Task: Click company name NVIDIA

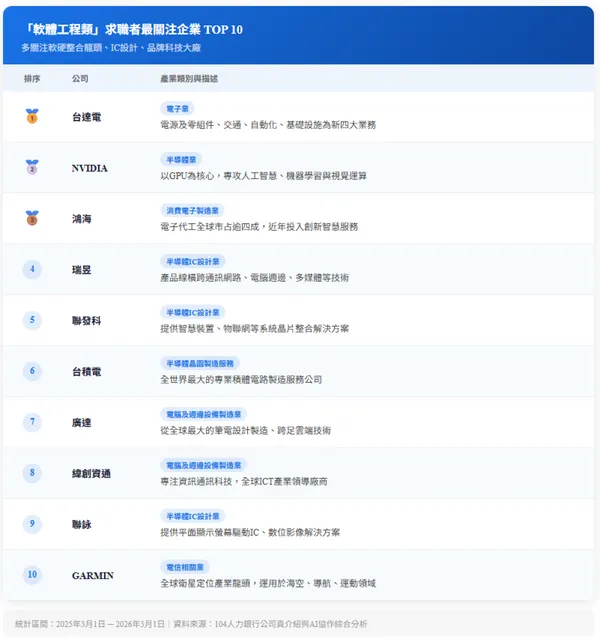Action: [90, 168]
